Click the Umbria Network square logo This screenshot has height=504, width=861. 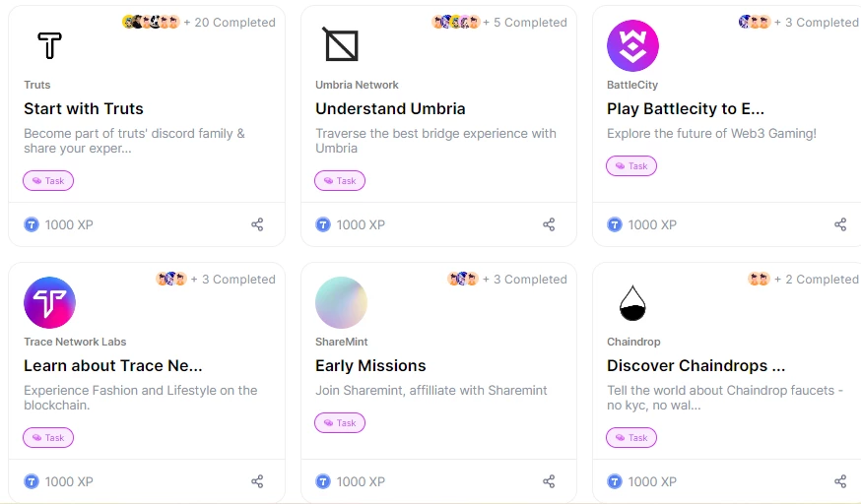341,44
